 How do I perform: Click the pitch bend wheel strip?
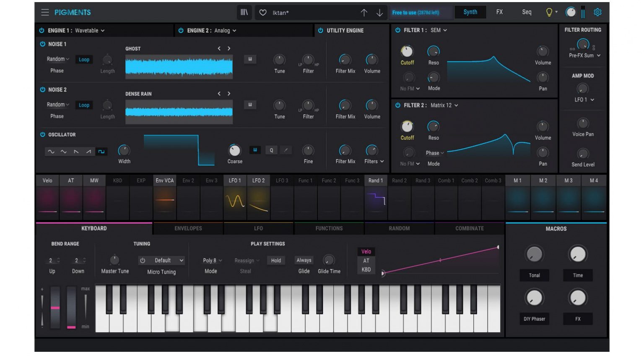[55, 308]
